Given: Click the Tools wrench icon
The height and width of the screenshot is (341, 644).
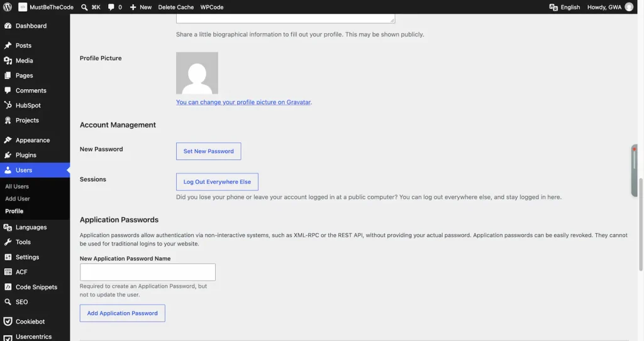Looking at the screenshot, I should tap(8, 242).
